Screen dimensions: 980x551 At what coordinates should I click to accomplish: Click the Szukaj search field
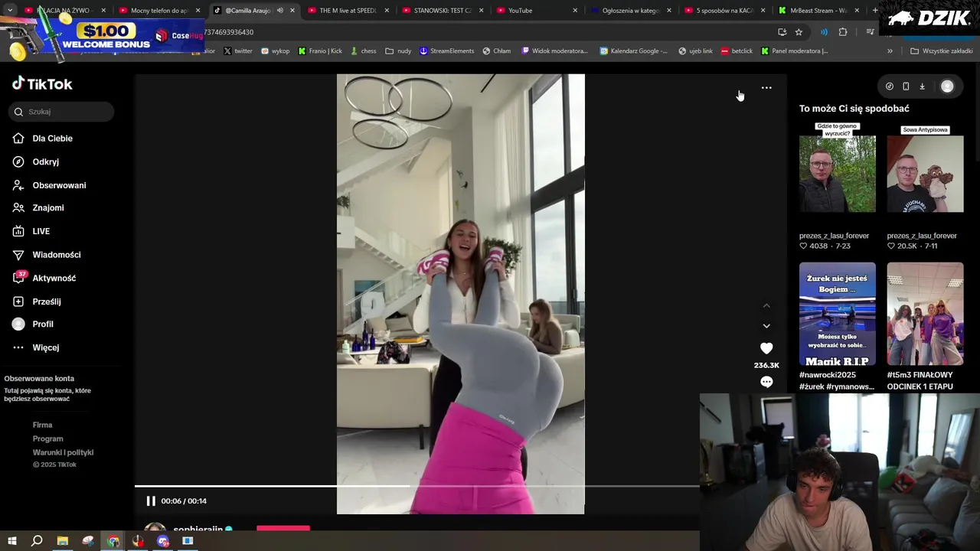(61, 112)
